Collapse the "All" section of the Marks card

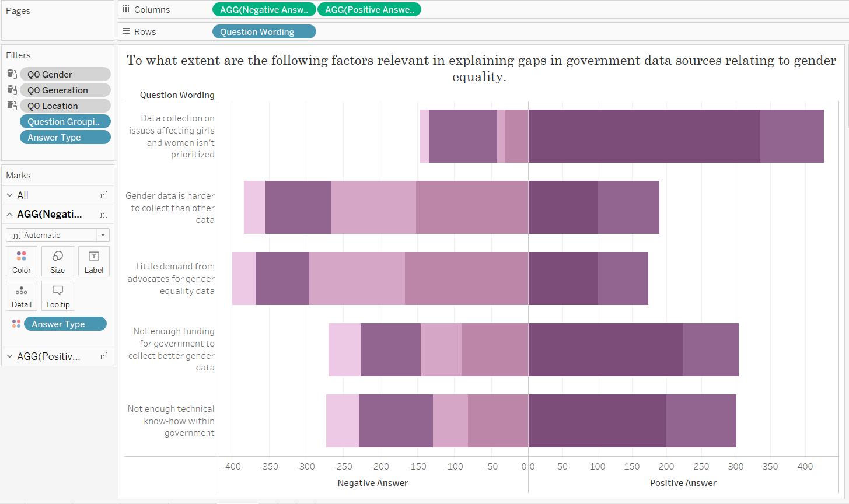[9, 195]
